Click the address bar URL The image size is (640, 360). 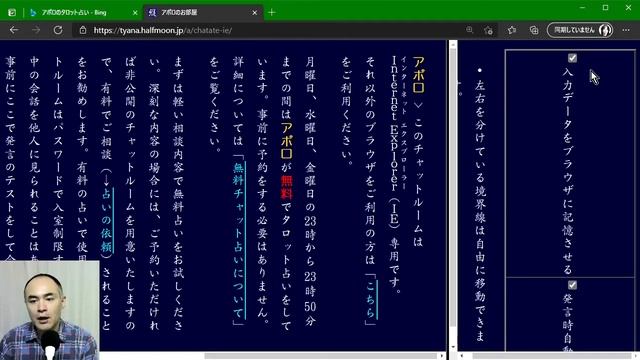click(162, 30)
